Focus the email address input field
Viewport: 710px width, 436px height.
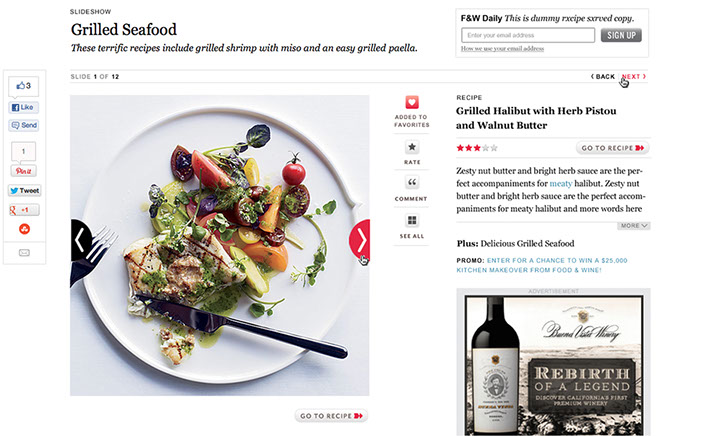coord(528,35)
